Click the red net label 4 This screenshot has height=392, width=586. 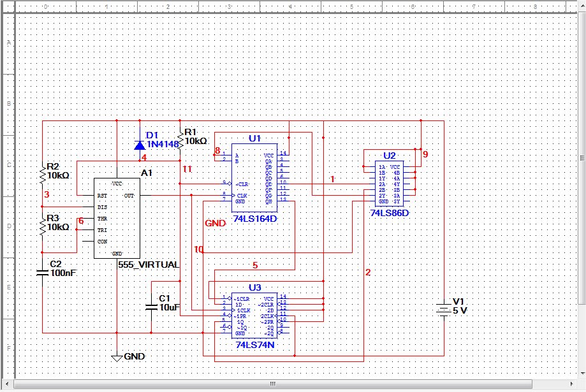(144, 157)
